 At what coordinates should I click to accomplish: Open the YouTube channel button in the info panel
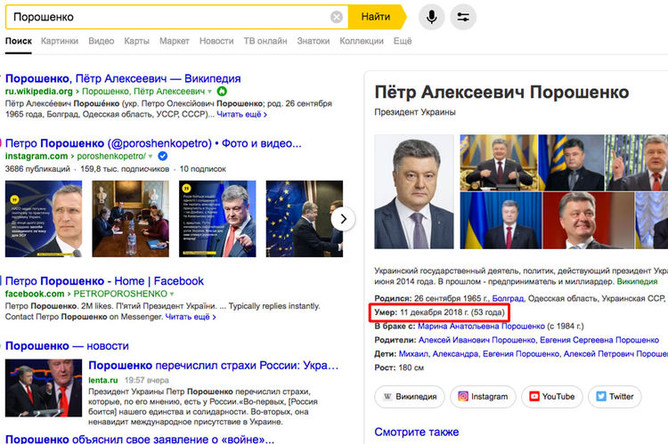pyautogui.click(x=552, y=397)
